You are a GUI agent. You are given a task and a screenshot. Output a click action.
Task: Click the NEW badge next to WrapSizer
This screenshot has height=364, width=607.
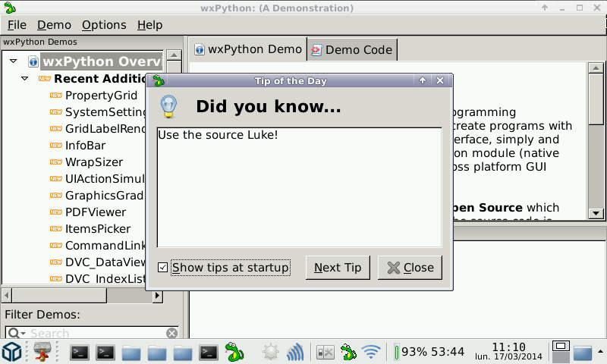[x=55, y=162]
